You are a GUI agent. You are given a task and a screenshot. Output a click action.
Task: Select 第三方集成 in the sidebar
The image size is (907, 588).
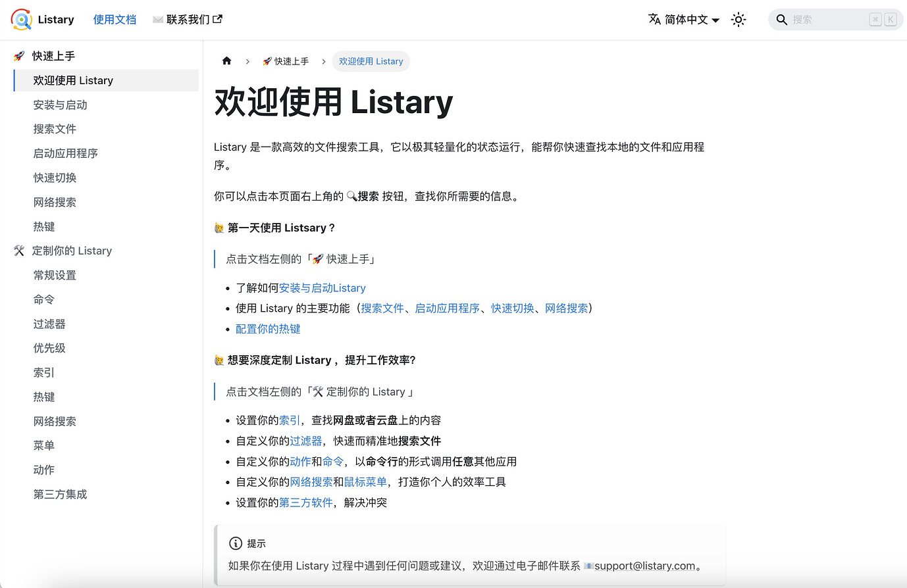[60, 494]
